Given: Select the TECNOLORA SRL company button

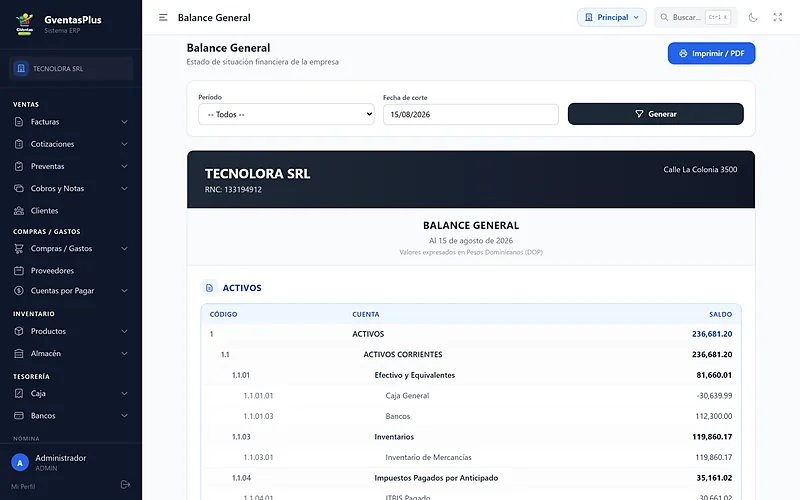Looking at the screenshot, I should pos(71,68).
